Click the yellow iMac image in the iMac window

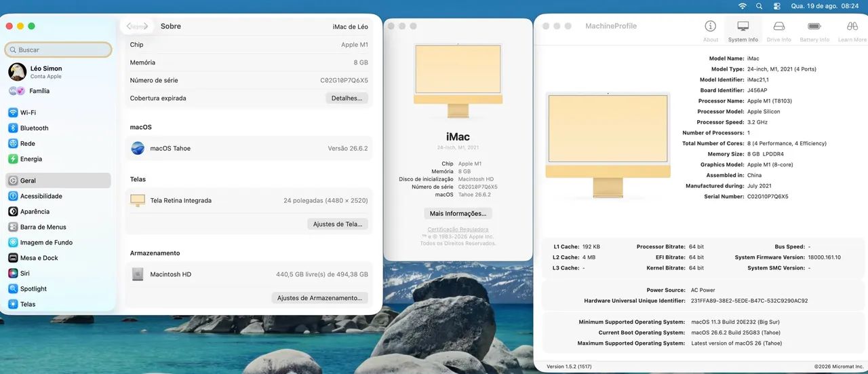[x=458, y=80]
